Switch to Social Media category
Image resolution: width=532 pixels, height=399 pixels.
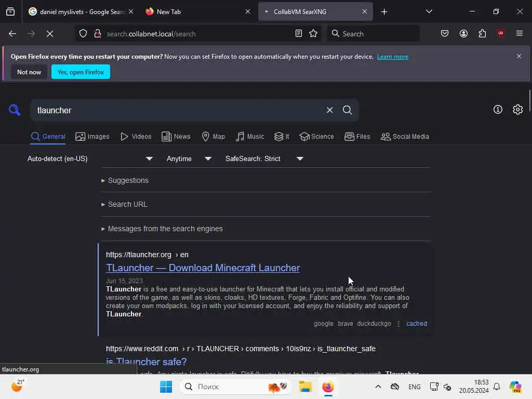(x=405, y=137)
